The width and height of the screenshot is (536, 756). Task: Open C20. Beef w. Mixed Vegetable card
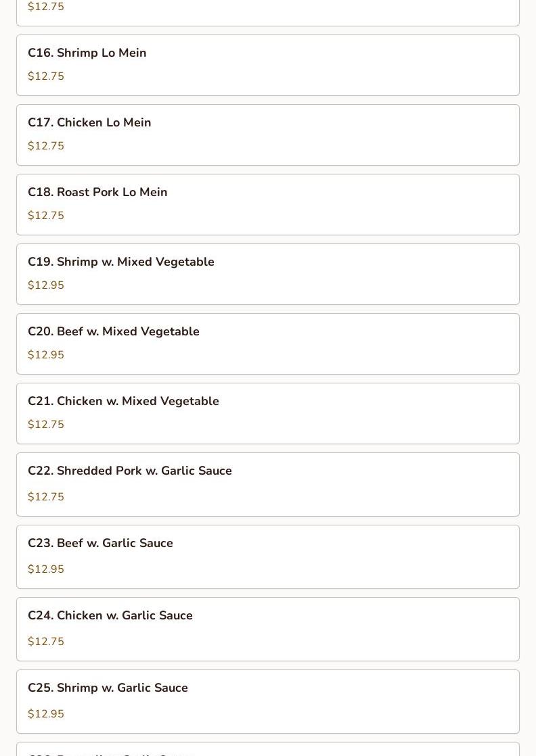[x=268, y=344]
